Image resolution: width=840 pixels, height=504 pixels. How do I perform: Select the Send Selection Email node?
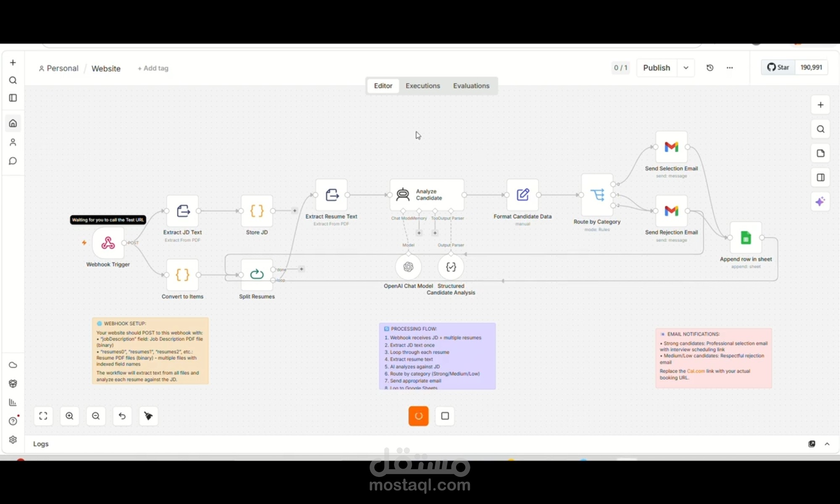[x=672, y=147]
